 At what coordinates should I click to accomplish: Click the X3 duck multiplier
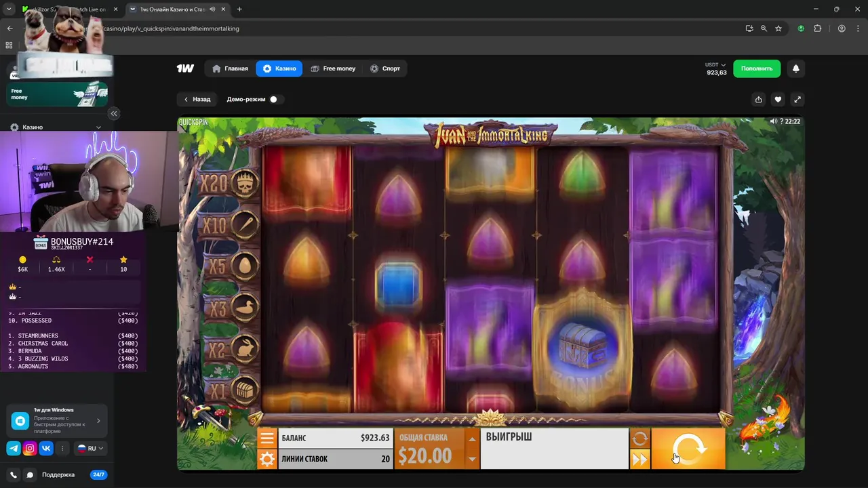pyautogui.click(x=231, y=308)
